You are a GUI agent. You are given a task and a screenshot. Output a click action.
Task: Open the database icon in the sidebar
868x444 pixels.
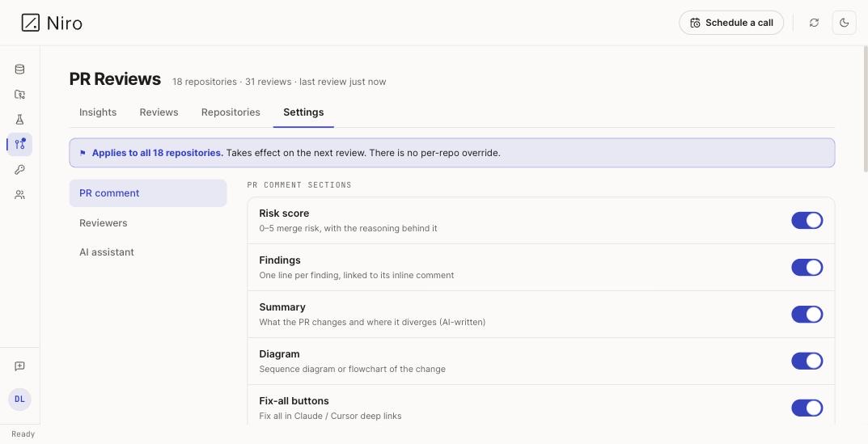click(x=19, y=70)
